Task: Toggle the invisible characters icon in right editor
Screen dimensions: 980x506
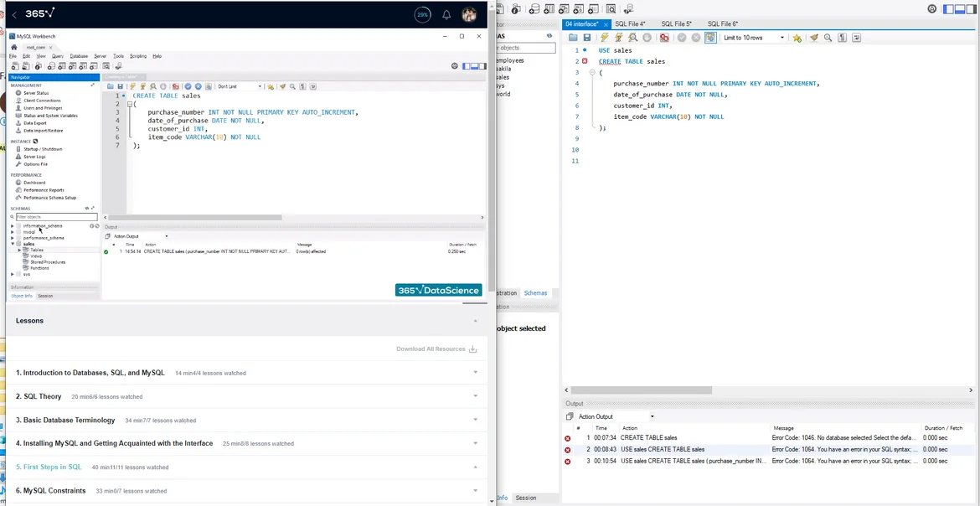Action: pos(842,38)
